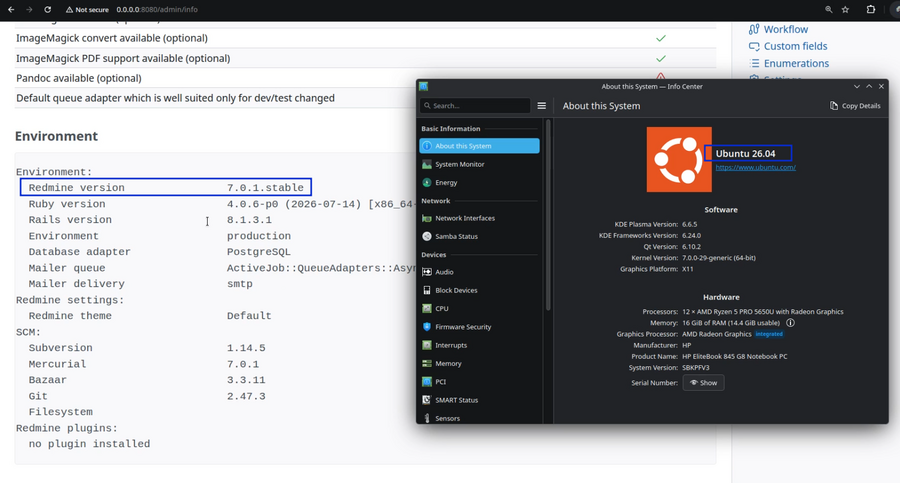Image resolution: width=900 pixels, height=483 pixels.
Task: Open the Info Center hamburger menu
Action: pos(541,106)
